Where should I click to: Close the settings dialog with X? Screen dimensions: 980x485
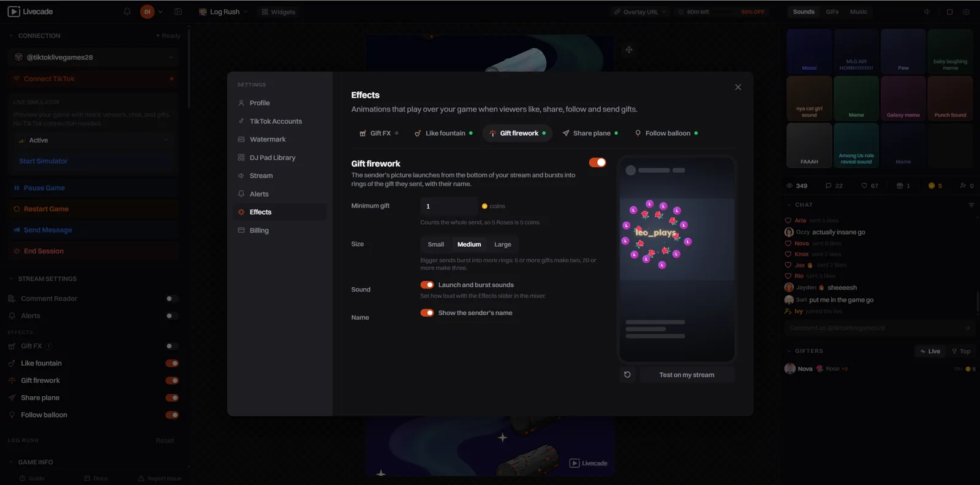pos(738,87)
